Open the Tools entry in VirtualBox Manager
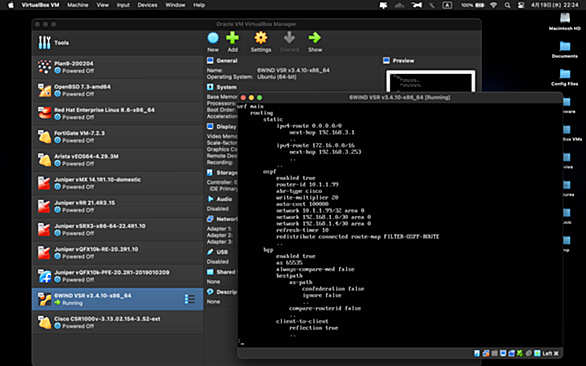Screen dimensions: 586x366 [118, 43]
